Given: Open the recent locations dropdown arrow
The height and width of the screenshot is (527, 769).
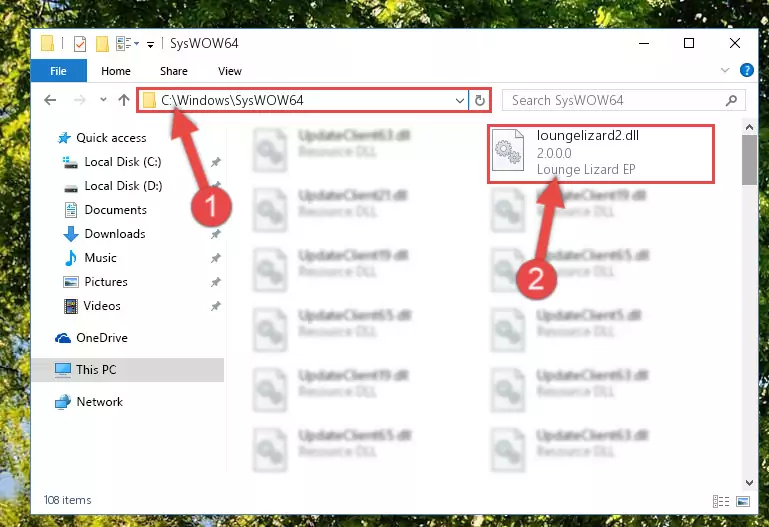Looking at the screenshot, I should click(103, 100).
